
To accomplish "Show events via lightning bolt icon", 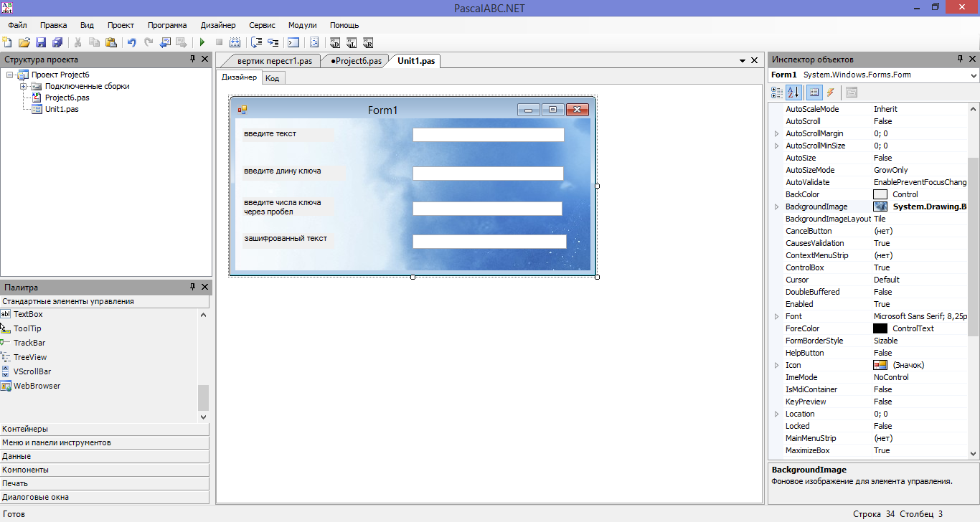I will pos(831,92).
